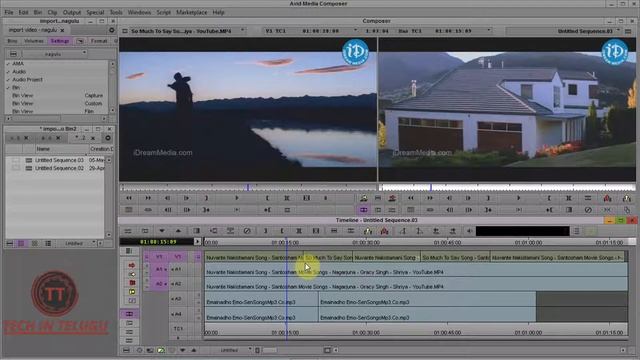Image resolution: width=640 pixels, height=360 pixels.
Task: Open the Clip menu
Action: 52,13
